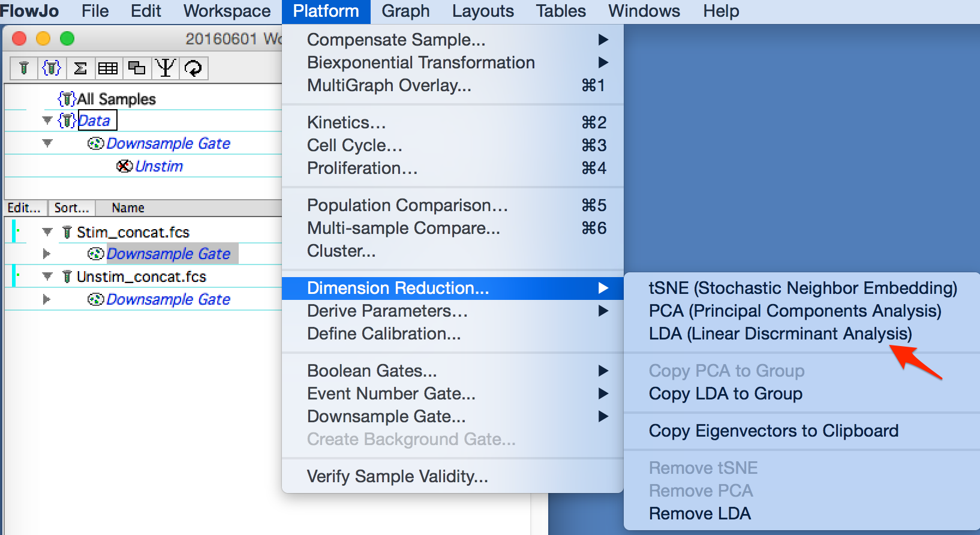Choose Verify Sample Validity menu item

[x=453, y=476]
